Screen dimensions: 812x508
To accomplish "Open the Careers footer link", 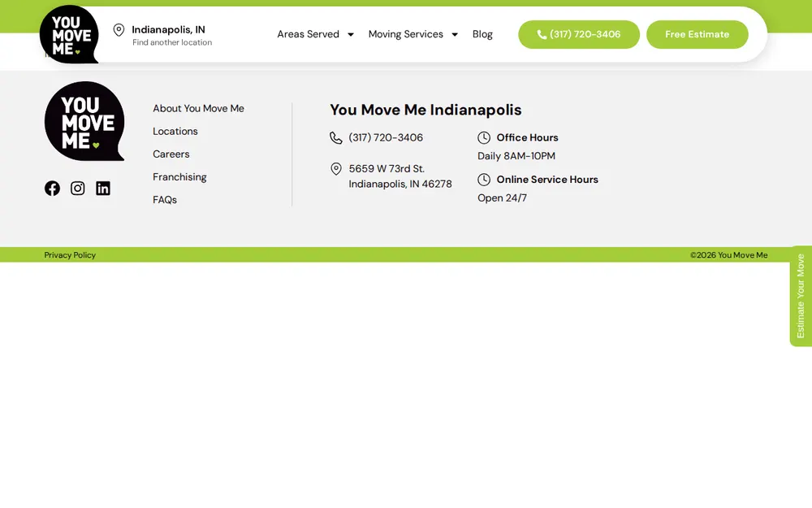I will click(x=171, y=154).
